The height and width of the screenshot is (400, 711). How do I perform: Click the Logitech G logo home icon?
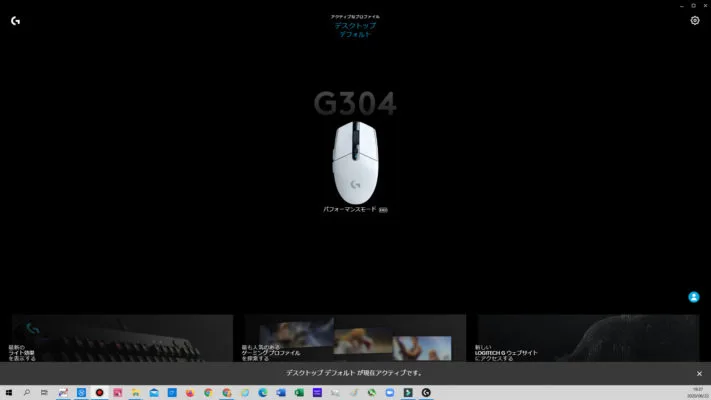[x=15, y=21]
